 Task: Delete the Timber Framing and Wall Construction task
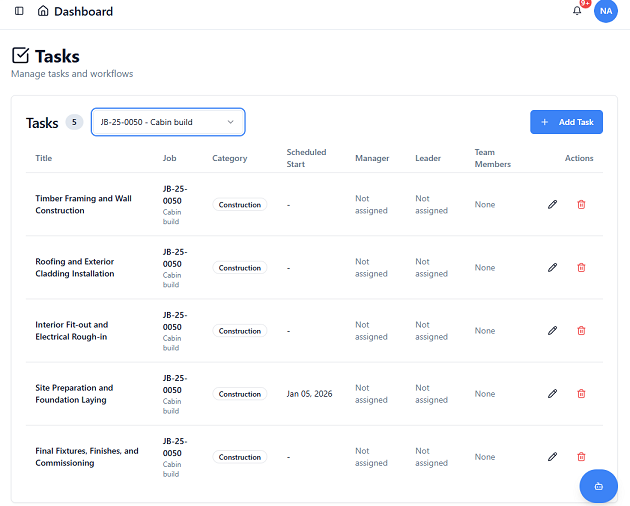pos(581,204)
